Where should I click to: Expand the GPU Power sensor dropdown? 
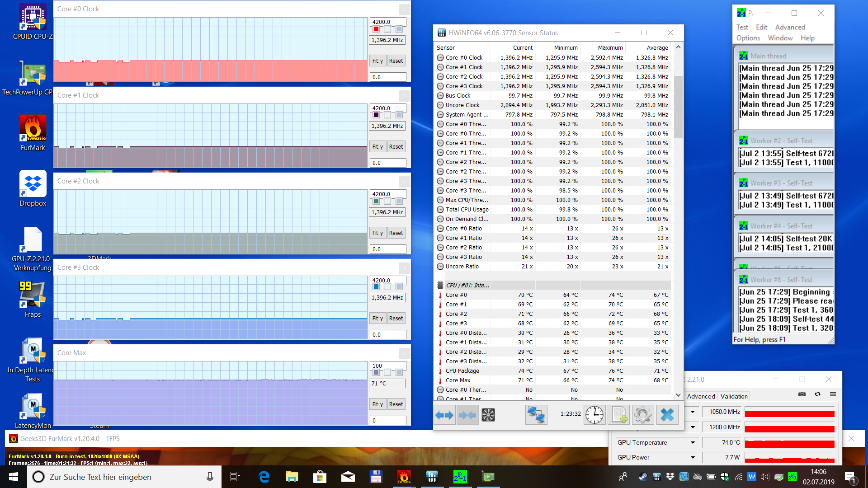(x=693, y=457)
